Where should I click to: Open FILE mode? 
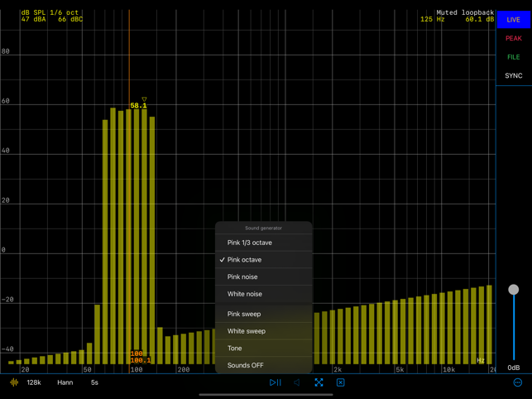[513, 57]
